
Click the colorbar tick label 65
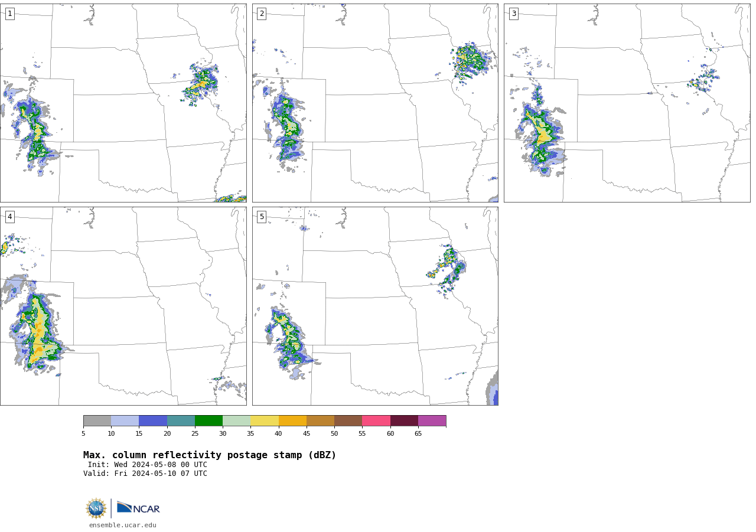[x=418, y=434]
